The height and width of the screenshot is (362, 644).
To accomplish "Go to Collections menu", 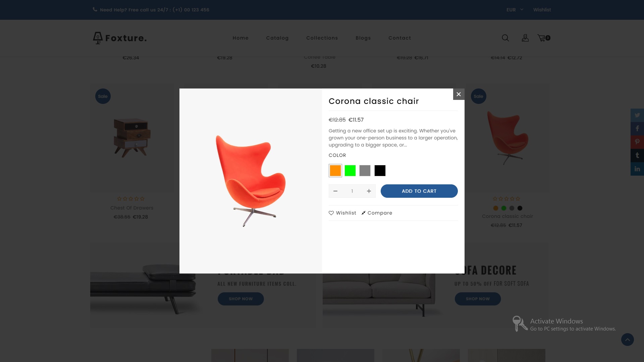I will pos(322,38).
